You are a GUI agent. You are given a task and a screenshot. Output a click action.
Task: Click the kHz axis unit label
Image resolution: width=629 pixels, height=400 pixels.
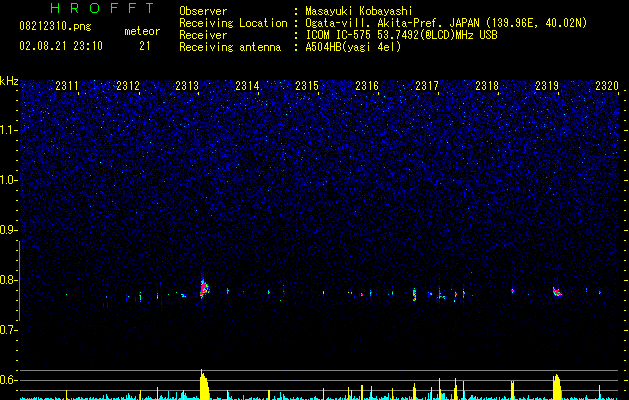click(9, 81)
